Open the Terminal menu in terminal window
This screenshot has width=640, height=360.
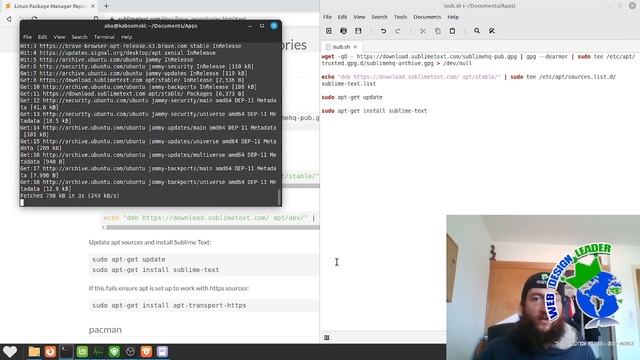click(x=104, y=37)
